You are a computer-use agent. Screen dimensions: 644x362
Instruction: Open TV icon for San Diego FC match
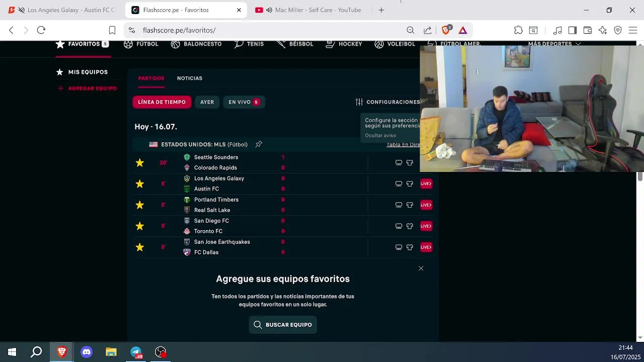(x=398, y=226)
